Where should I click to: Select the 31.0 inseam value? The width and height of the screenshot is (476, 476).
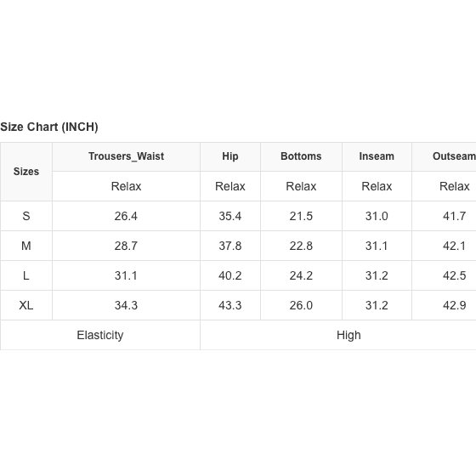(377, 216)
